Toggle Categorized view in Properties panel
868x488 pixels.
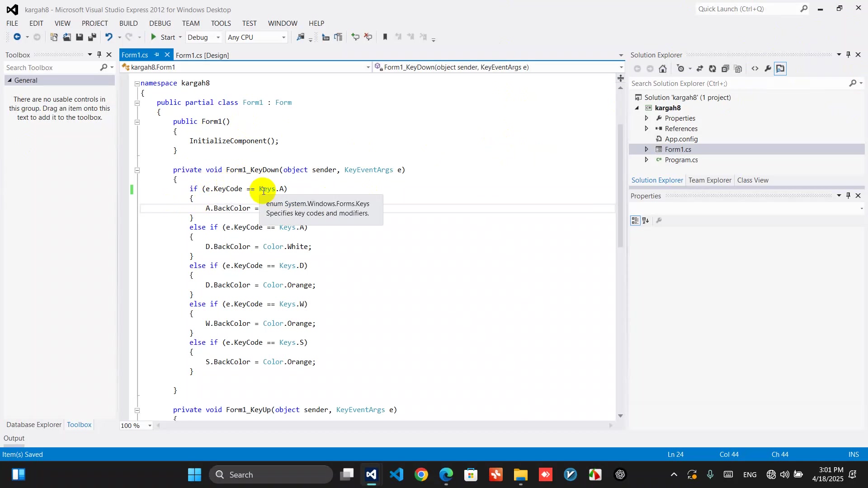635,221
